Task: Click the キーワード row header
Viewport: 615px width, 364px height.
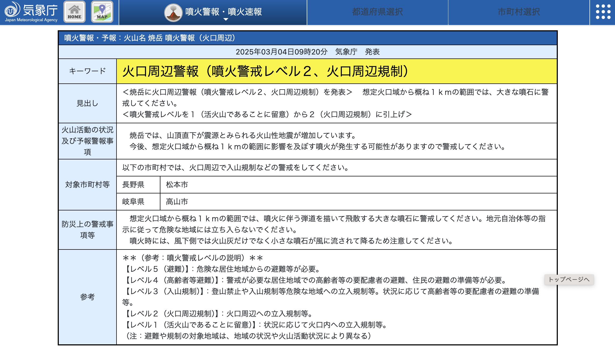Action: 87,71
